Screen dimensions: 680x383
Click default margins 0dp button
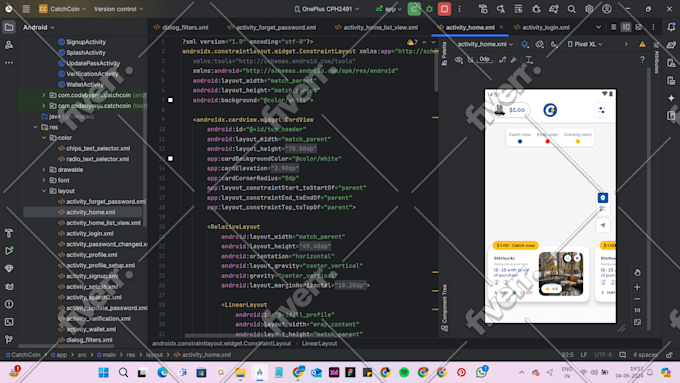484,60
